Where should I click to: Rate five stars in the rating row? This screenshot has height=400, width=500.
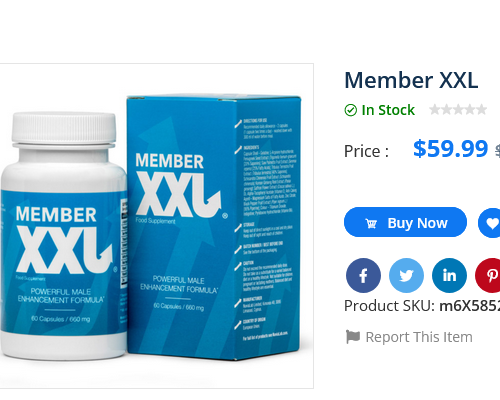click(481, 109)
